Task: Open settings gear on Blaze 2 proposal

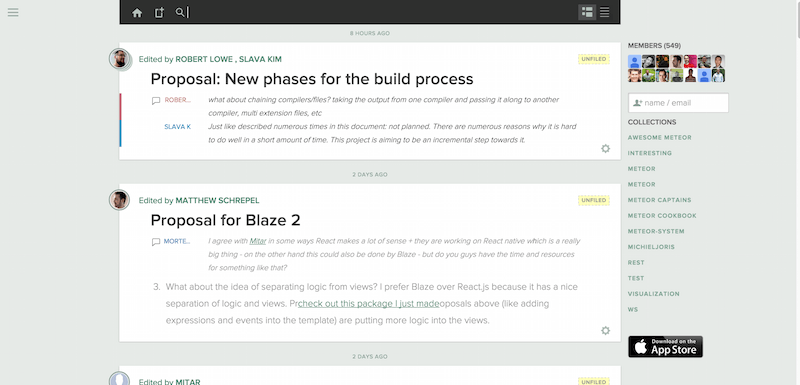Action: click(605, 330)
